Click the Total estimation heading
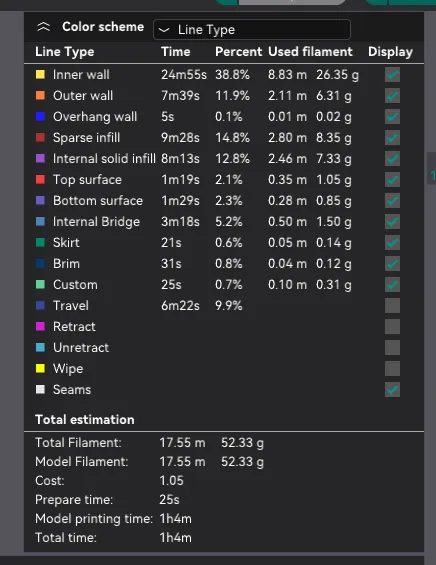This screenshot has height=565, width=436. tap(85, 420)
